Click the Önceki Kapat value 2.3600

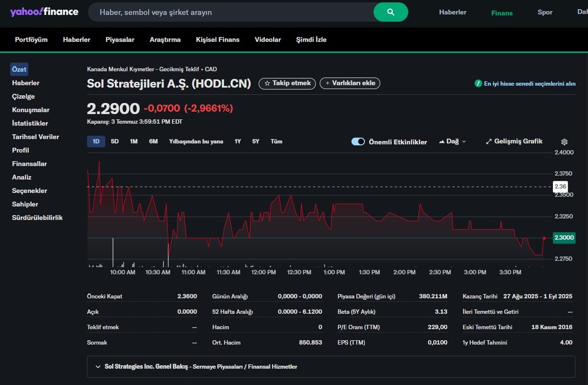[x=187, y=296]
